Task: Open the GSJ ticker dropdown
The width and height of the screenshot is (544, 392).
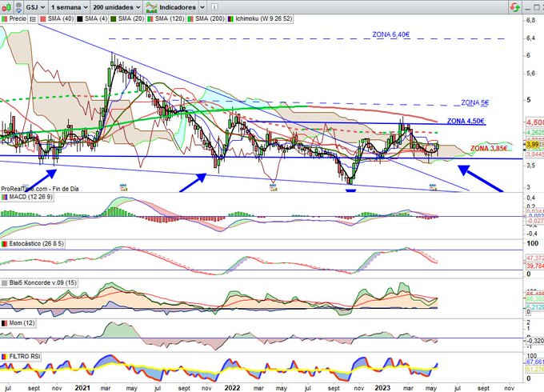Action: [35, 7]
